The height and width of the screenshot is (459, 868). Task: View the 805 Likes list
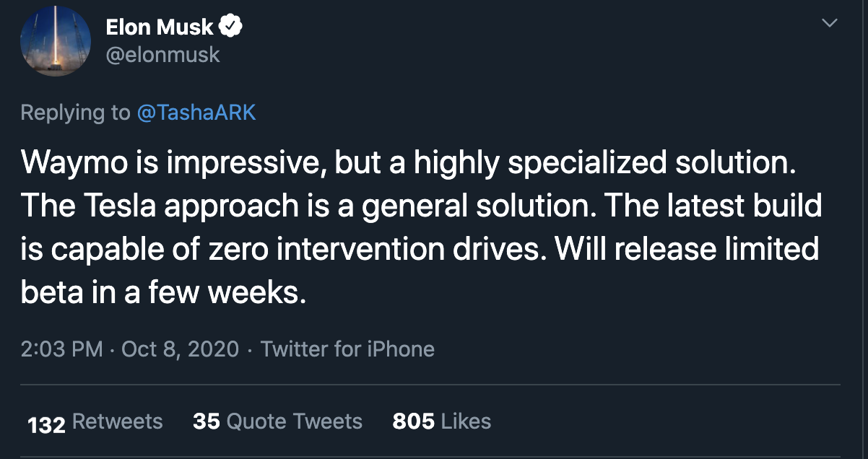coord(466,421)
